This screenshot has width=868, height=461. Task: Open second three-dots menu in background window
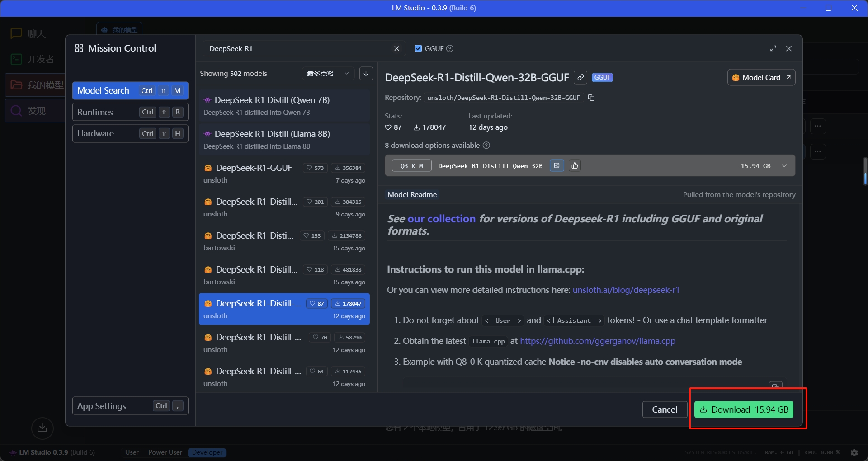pos(818,151)
